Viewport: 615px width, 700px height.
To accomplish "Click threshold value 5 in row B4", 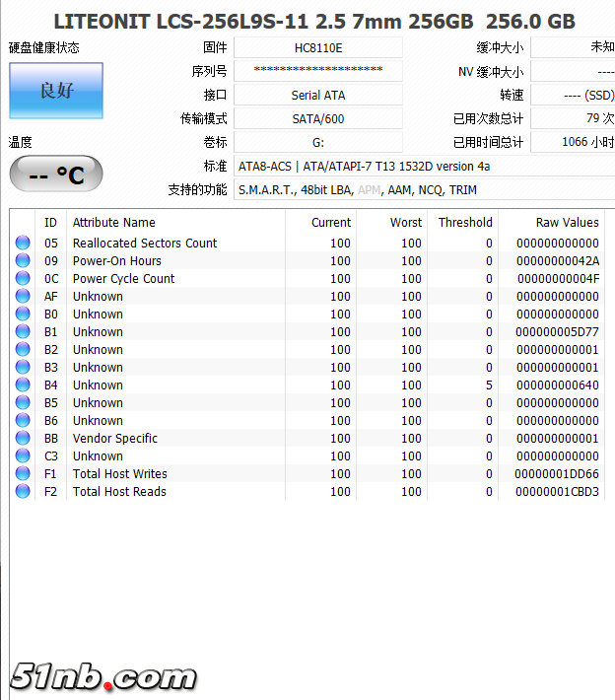I will (489, 385).
